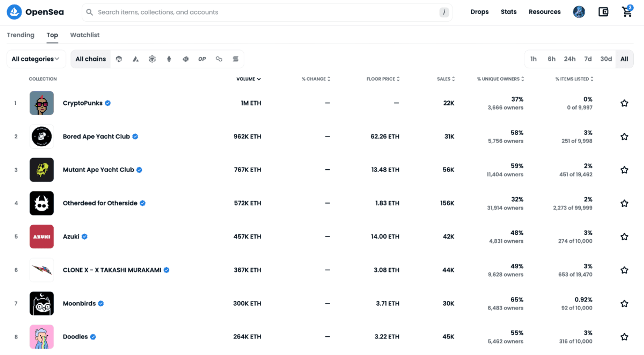Open Mutant Ape Yacht Club thumbnail
This screenshot has width=644, height=355.
[x=42, y=170]
